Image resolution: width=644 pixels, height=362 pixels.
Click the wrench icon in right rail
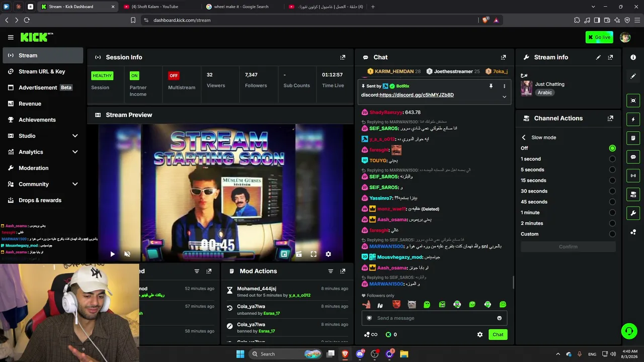click(x=633, y=213)
